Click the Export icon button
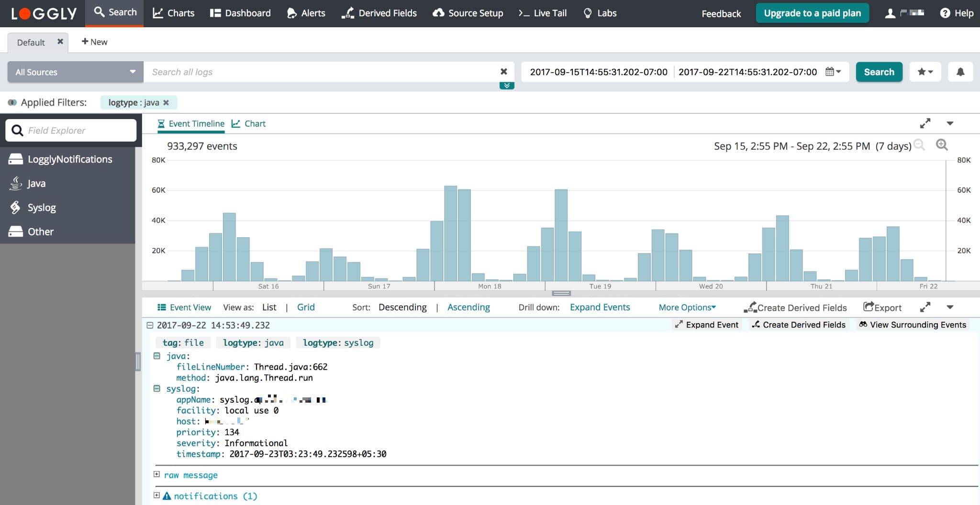 [x=882, y=307]
